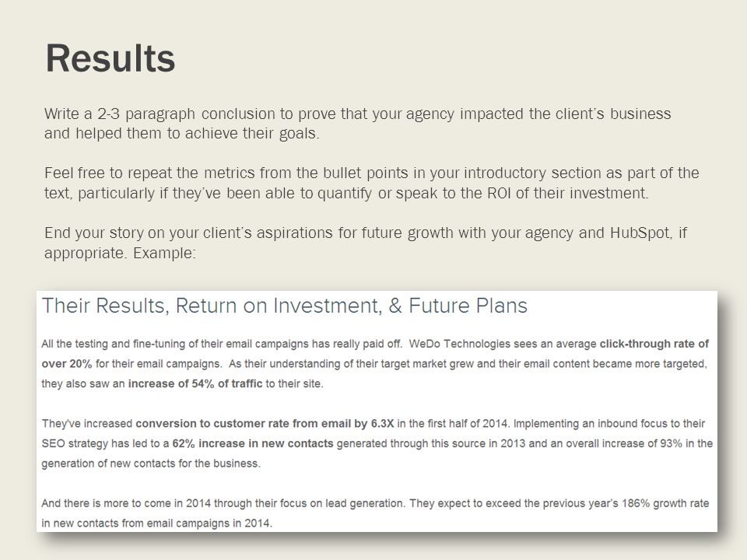Click the bold phrase "increase of 54% of traffic"
Viewport: 747px width, 560px height.
[x=195, y=383]
